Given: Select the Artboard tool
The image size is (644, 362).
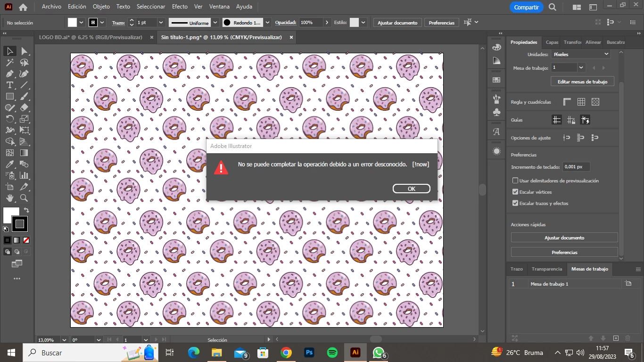Looking at the screenshot, I should (10, 187).
